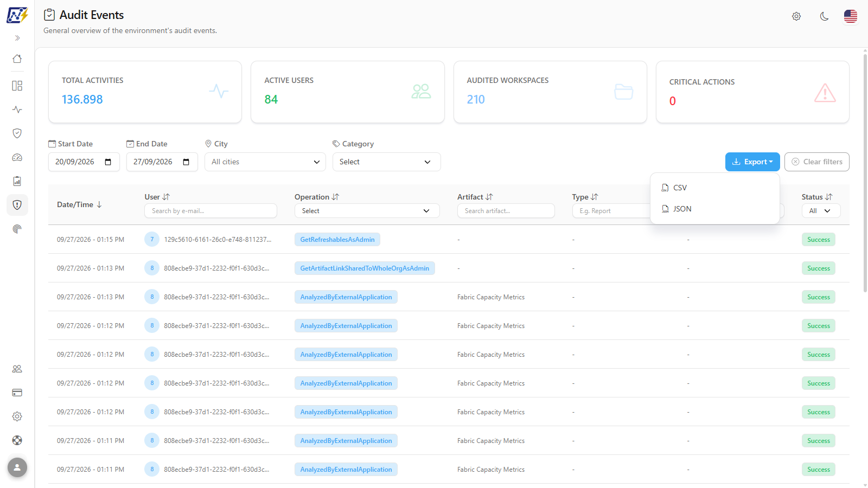Screen dimensions: 868x488
Task: Click the app logo in top-left
Action: pyautogui.click(x=17, y=15)
